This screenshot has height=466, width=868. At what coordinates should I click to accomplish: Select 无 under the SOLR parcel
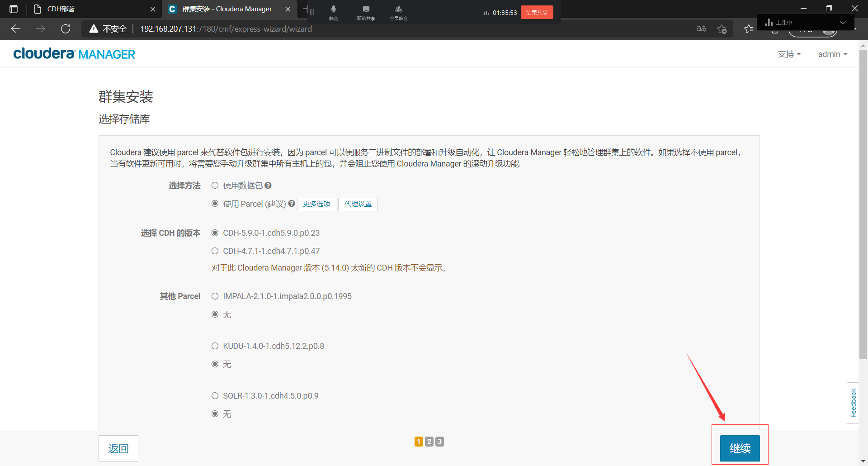click(215, 414)
